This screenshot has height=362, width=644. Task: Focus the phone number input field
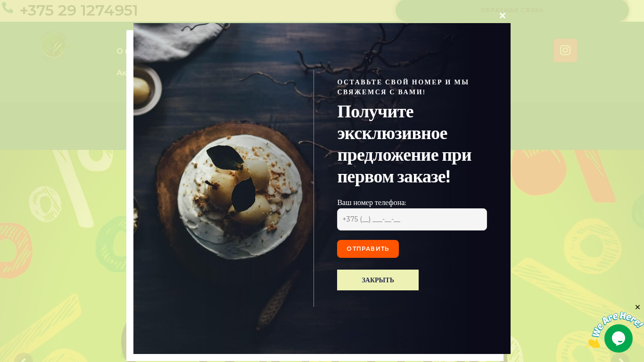[412, 219]
